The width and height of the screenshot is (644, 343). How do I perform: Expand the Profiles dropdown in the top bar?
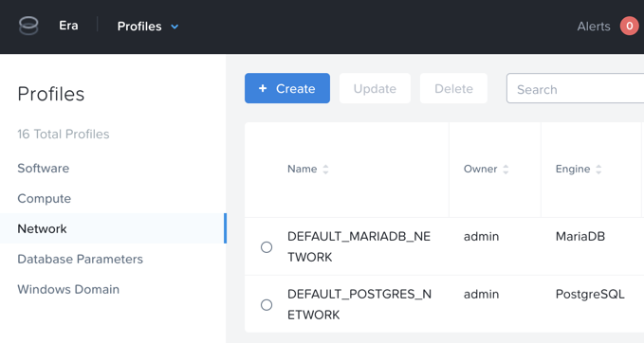pyautogui.click(x=148, y=27)
